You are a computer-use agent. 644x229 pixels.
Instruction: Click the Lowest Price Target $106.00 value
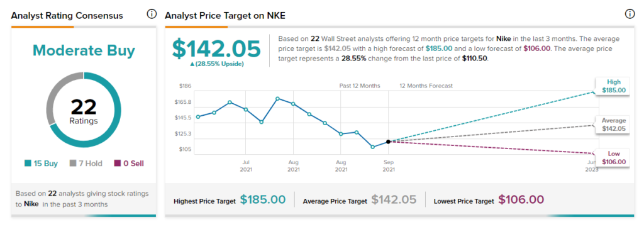521,200
